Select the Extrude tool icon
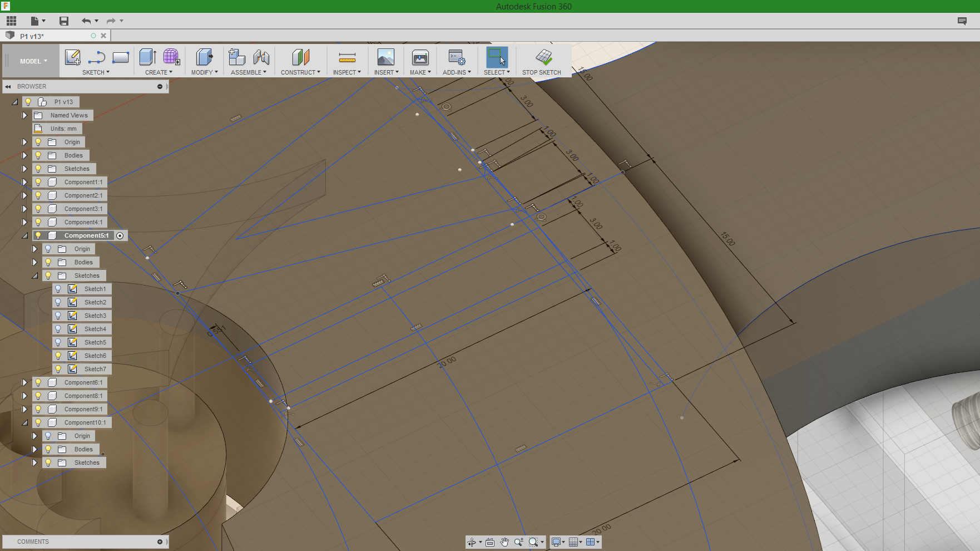The width and height of the screenshot is (980, 551). point(148,57)
